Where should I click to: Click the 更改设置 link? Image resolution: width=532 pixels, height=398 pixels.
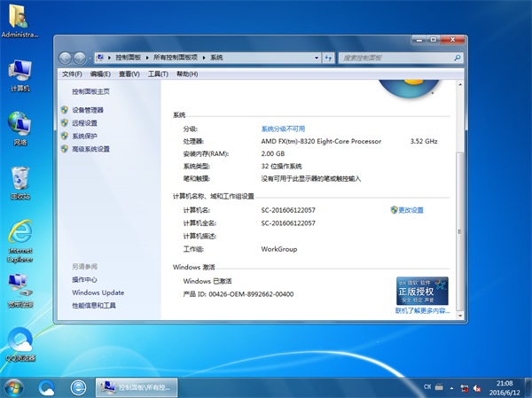(411, 210)
